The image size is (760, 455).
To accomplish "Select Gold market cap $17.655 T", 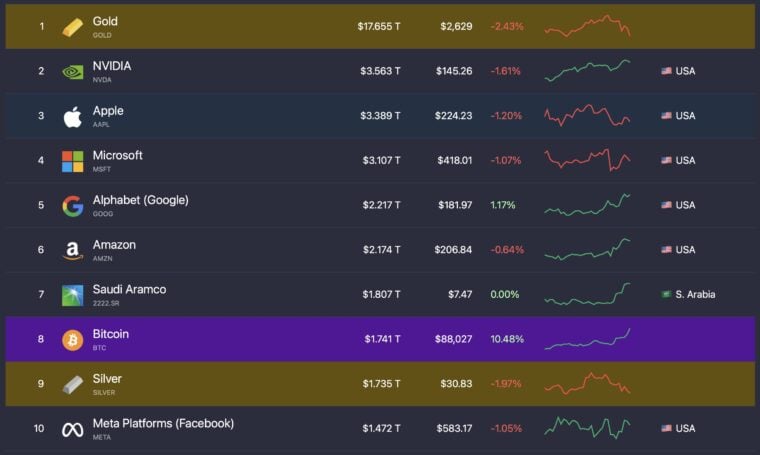I will 379,26.
